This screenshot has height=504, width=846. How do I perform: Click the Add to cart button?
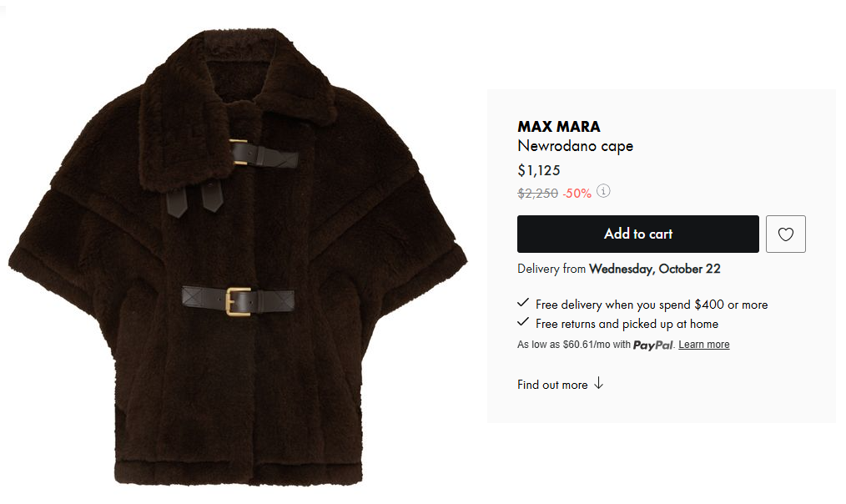coord(637,234)
